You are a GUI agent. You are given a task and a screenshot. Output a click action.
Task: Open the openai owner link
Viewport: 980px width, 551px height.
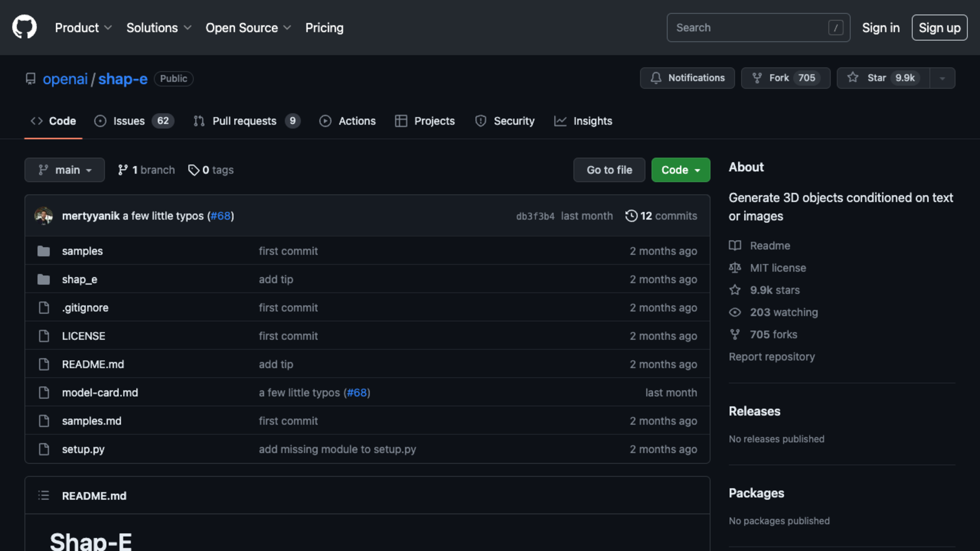point(65,79)
